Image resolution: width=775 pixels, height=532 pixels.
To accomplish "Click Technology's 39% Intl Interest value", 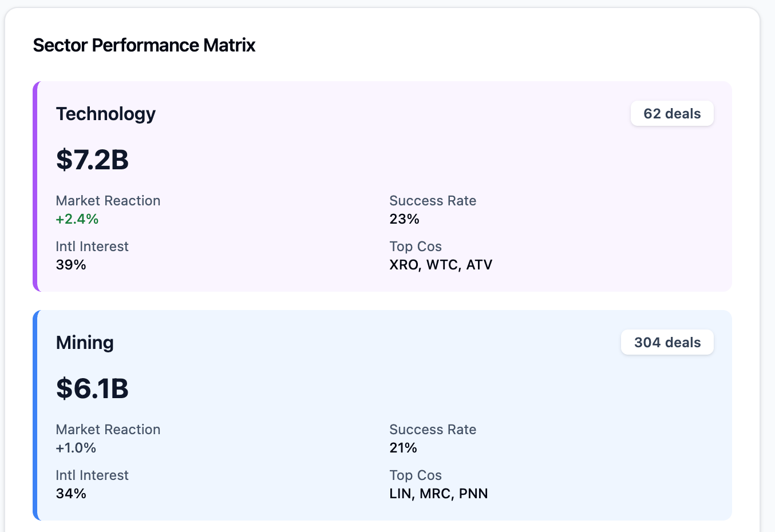I will click(71, 265).
